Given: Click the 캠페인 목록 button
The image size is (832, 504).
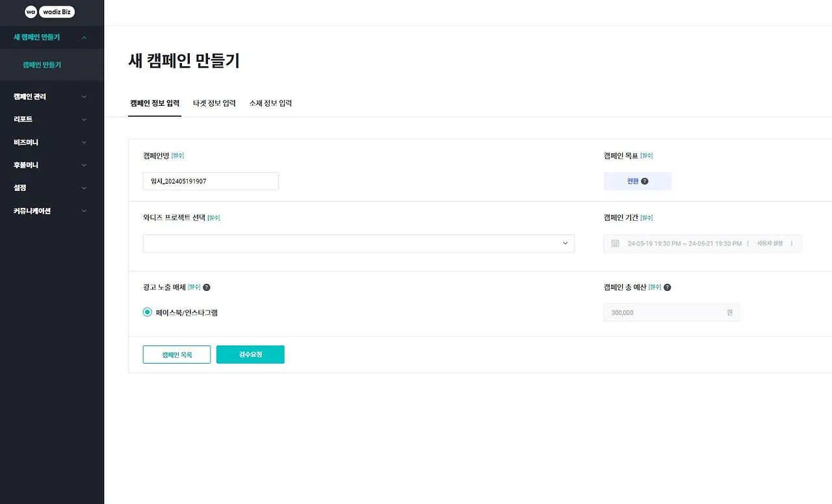Looking at the screenshot, I should tap(177, 355).
